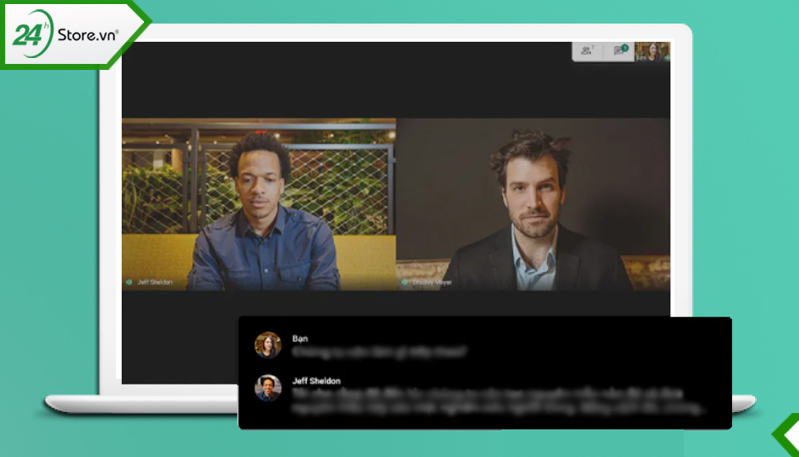This screenshot has width=799, height=457.
Task: Select the video tile of the man in the black blazer
Action: [x=533, y=204]
